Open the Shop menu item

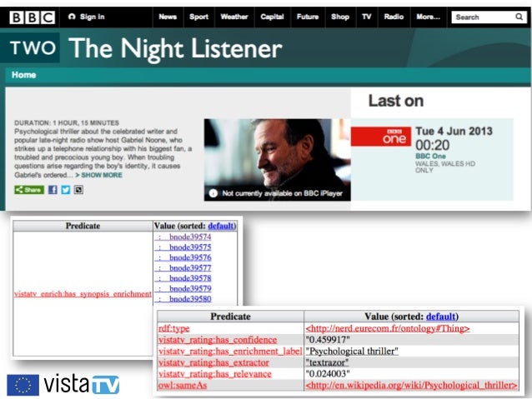pos(340,17)
